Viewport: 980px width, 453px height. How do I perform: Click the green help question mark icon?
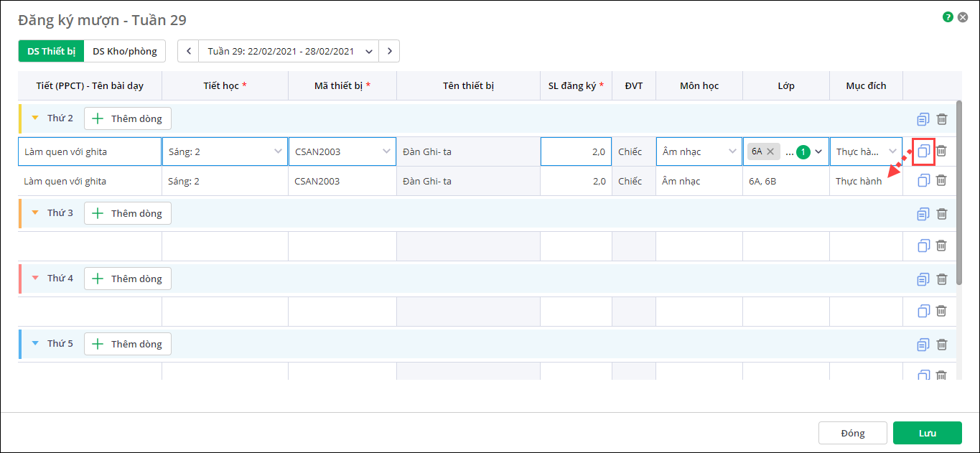[x=948, y=17]
